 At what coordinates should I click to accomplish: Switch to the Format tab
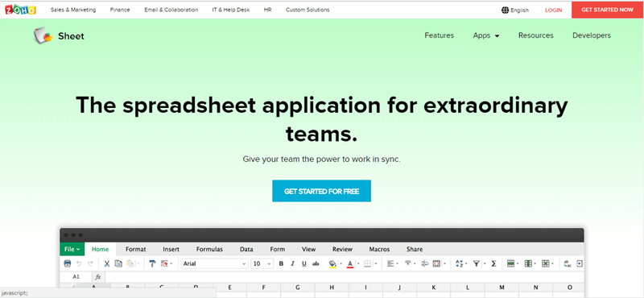135,249
